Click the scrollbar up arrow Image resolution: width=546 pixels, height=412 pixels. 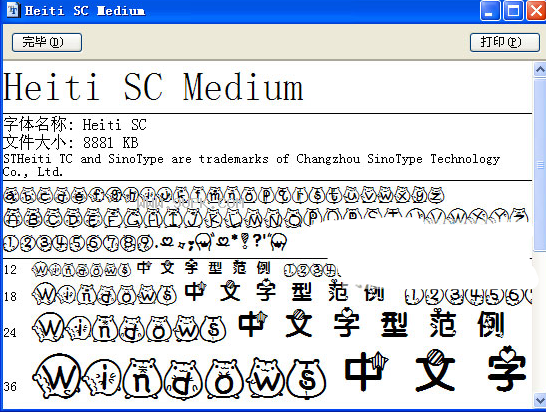(x=540, y=70)
